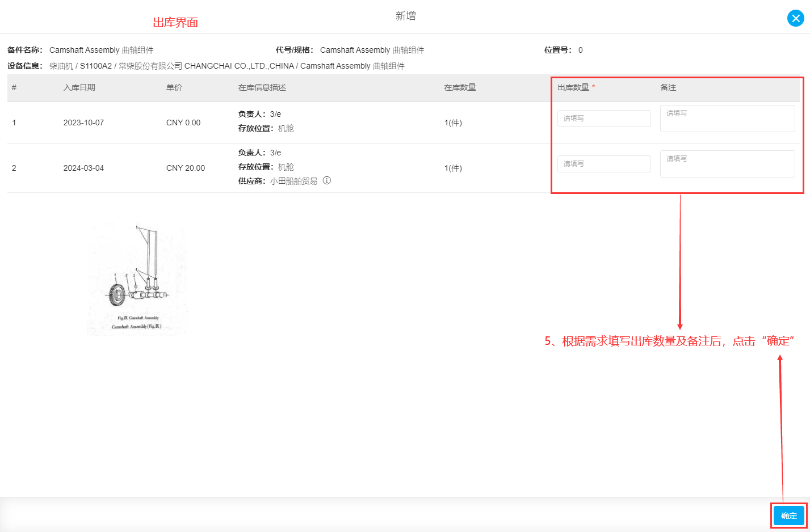Viewport: 810px width, 532px height.
Task: Click the info icon next to 小田船舶贸易
Action: click(x=327, y=180)
